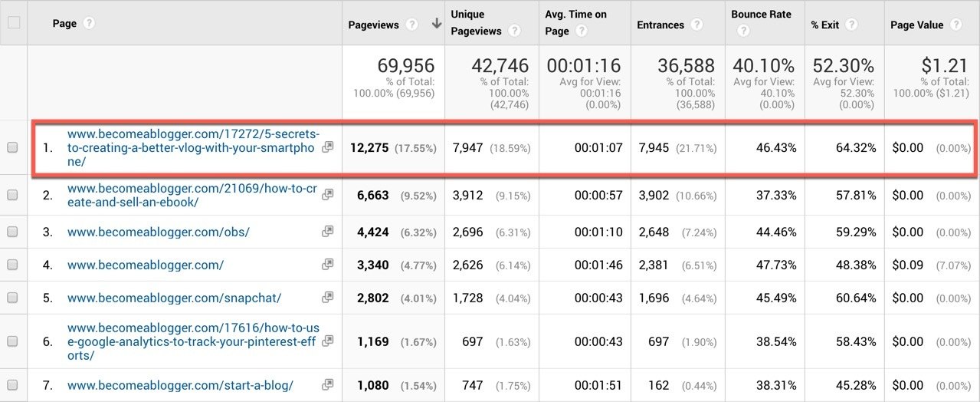Click overall bounce rate 40.10%
This screenshot has height=402, width=980.
[763, 66]
